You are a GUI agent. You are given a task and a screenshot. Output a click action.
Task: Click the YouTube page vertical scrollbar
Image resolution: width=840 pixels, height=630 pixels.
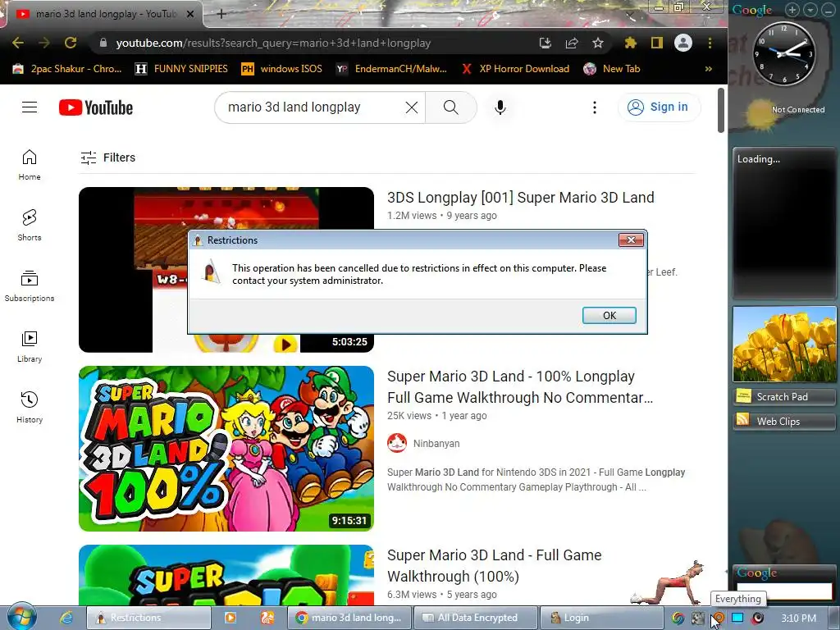click(x=720, y=111)
